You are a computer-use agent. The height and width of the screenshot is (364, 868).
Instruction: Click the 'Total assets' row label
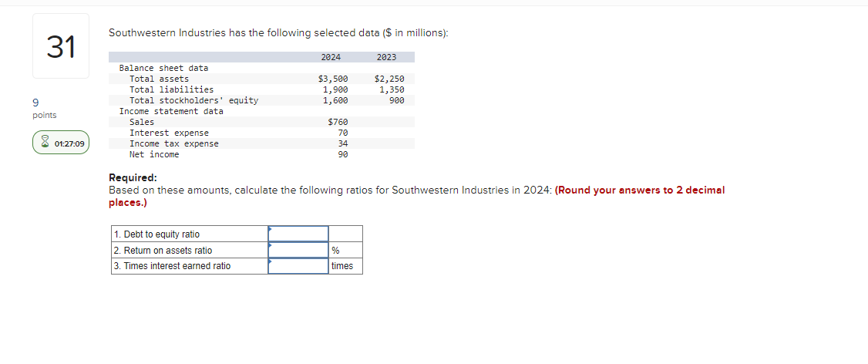pos(159,79)
